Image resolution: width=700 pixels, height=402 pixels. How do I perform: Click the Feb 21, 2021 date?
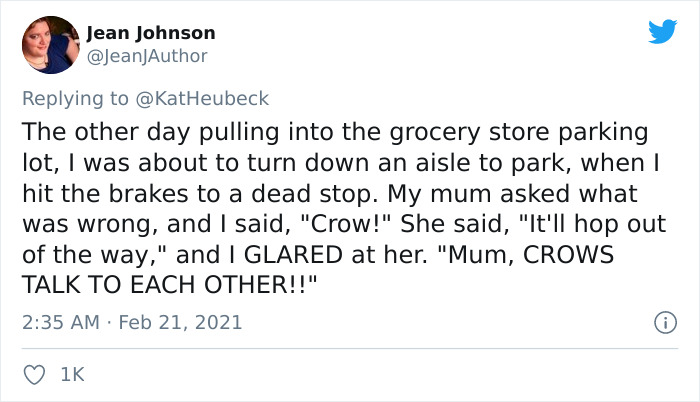(180, 322)
